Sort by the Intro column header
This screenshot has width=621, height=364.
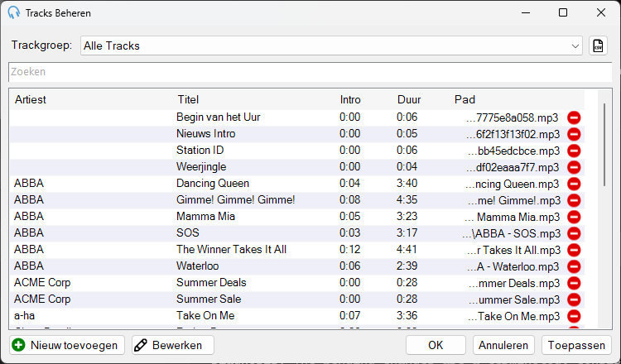(350, 100)
